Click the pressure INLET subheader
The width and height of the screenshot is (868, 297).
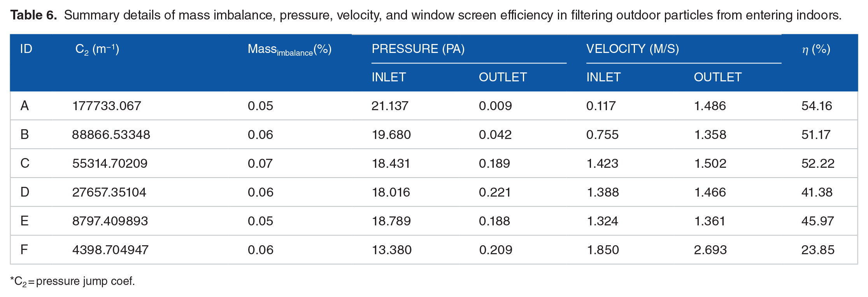click(x=389, y=77)
